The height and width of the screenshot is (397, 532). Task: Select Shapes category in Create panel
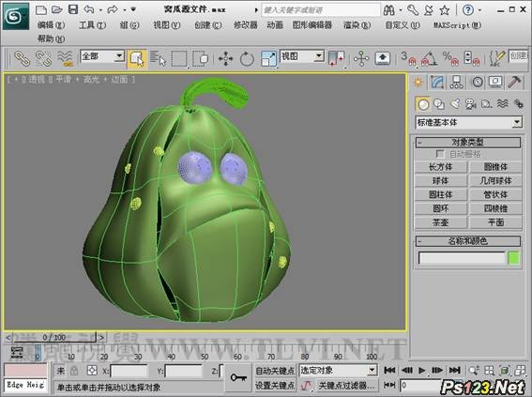pos(439,104)
